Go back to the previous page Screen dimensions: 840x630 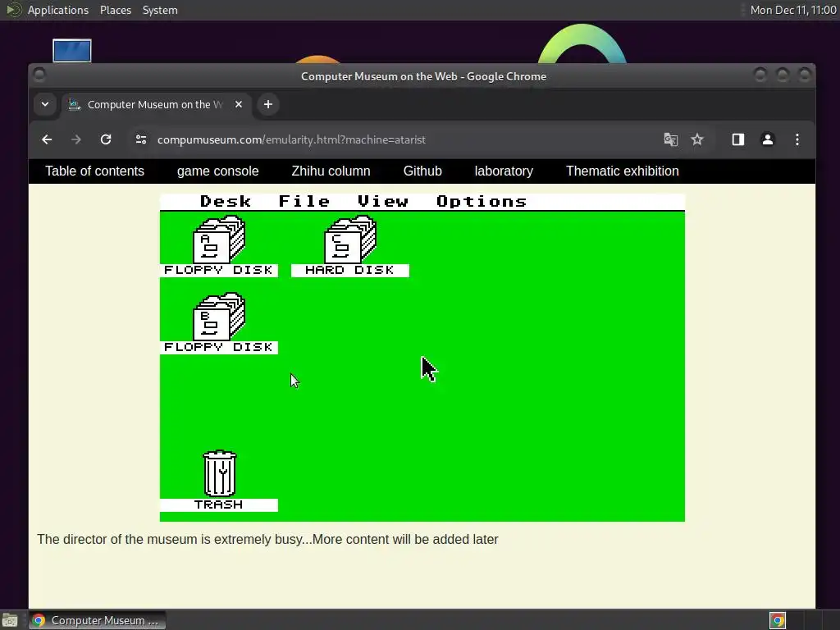click(47, 139)
